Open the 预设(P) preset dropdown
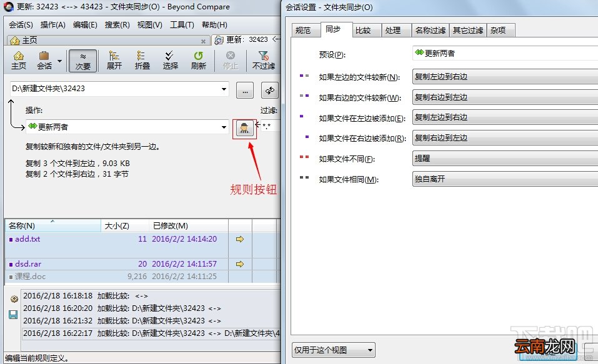This screenshot has width=598, height=364. 505,53
